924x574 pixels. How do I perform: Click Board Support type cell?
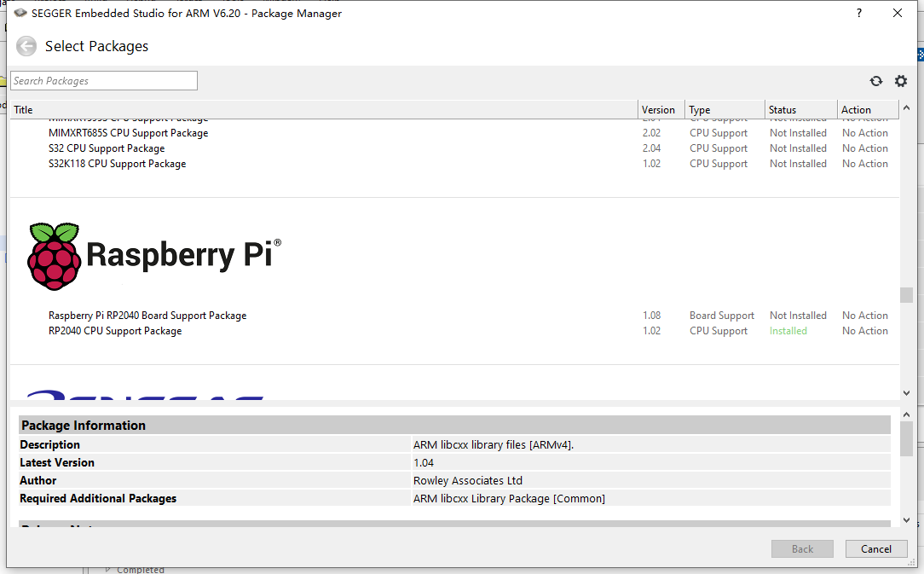722,316
